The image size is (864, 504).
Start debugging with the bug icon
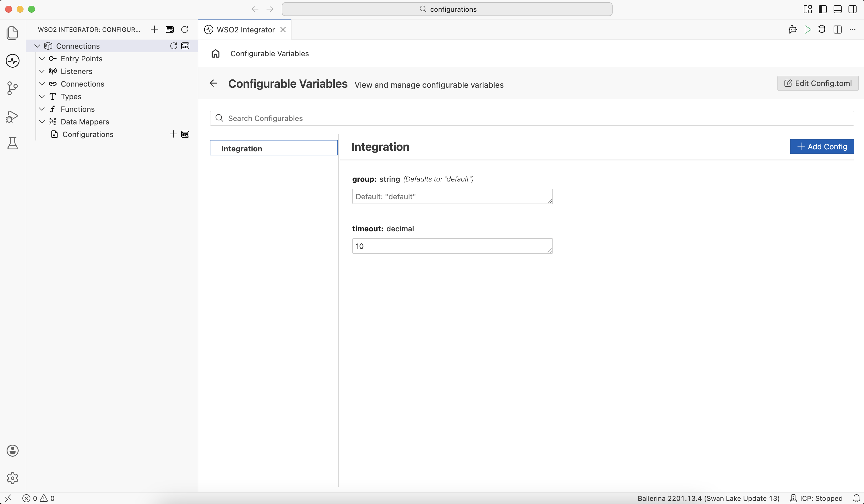click(822, 30)
